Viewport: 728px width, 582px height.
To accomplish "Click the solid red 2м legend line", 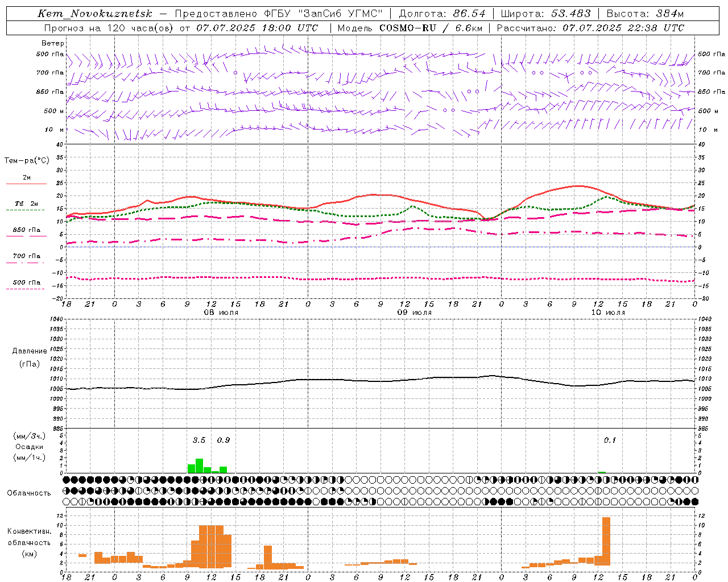I will click(x=26, y=184).
